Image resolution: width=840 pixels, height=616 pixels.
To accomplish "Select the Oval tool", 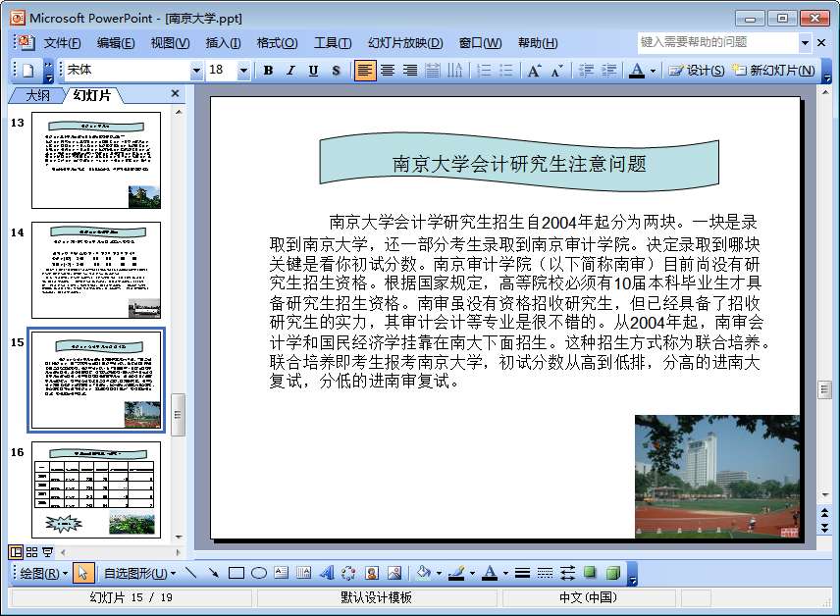I will click(259, 573).
